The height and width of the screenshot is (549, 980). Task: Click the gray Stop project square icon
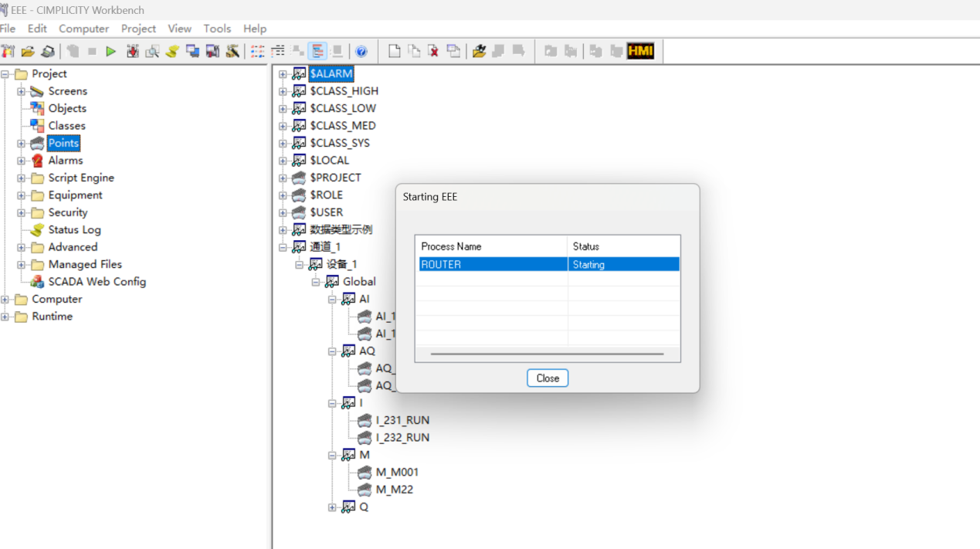pyautogui.click(x=92, y=52)
